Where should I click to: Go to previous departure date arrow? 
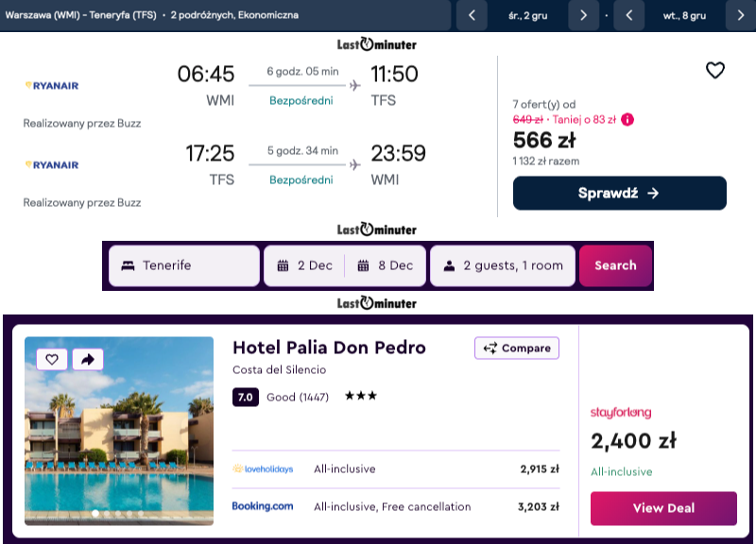click(472, 15)
